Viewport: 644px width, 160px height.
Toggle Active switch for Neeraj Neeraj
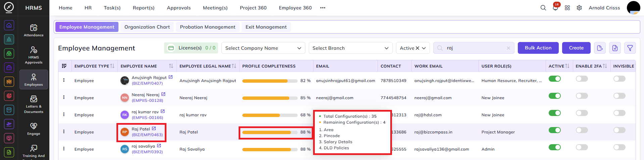tap(555, 96)
